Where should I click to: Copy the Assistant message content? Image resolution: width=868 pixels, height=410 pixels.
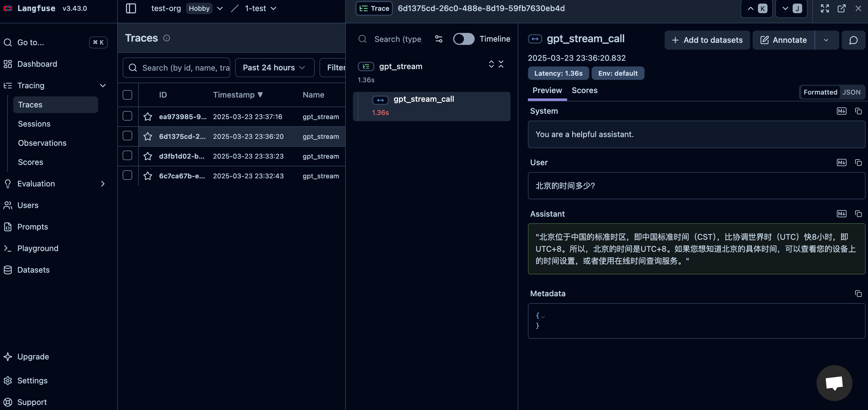(858, 214)
